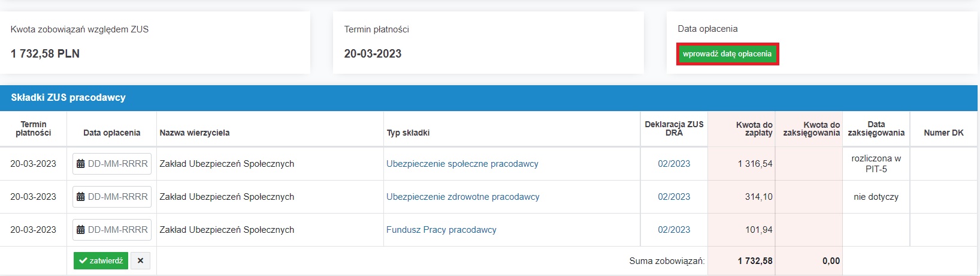980x276 pixels.
Task: Click the green zatwierdź confirm button
Action: coord(101,261)
